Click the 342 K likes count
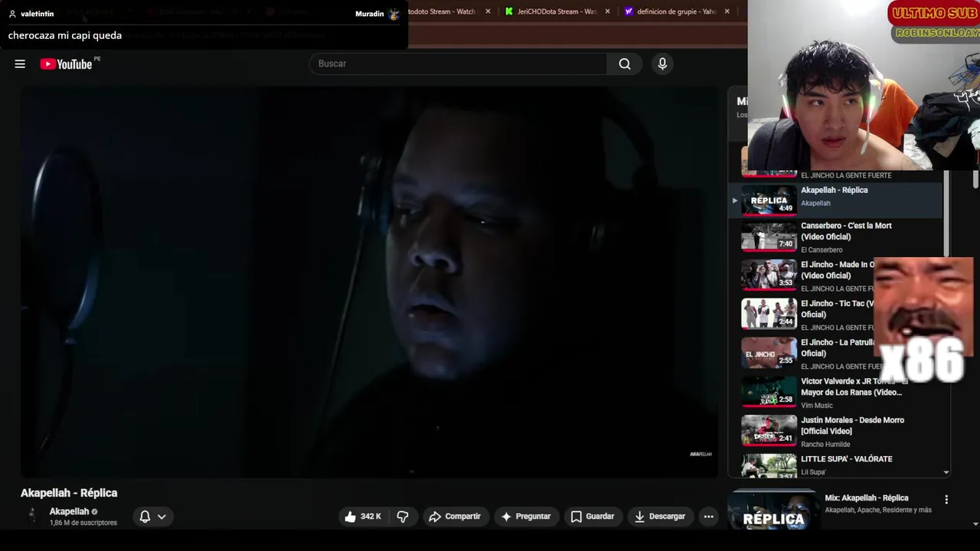This screenshot has width=980, height=551. [371, 517]
